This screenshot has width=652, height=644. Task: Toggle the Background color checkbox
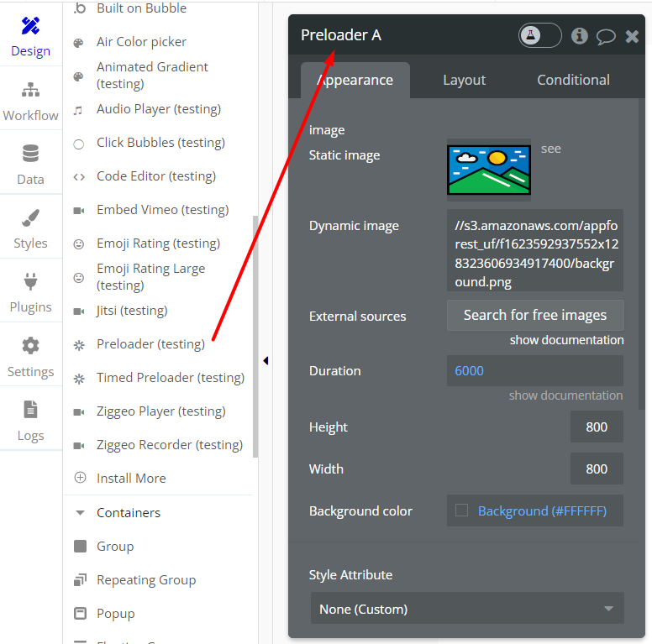tap(461, 510)
